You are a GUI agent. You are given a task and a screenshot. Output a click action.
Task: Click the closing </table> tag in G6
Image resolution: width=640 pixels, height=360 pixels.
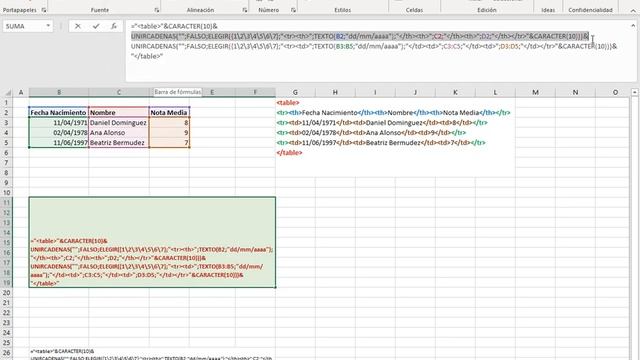click(x=289, y=153)
